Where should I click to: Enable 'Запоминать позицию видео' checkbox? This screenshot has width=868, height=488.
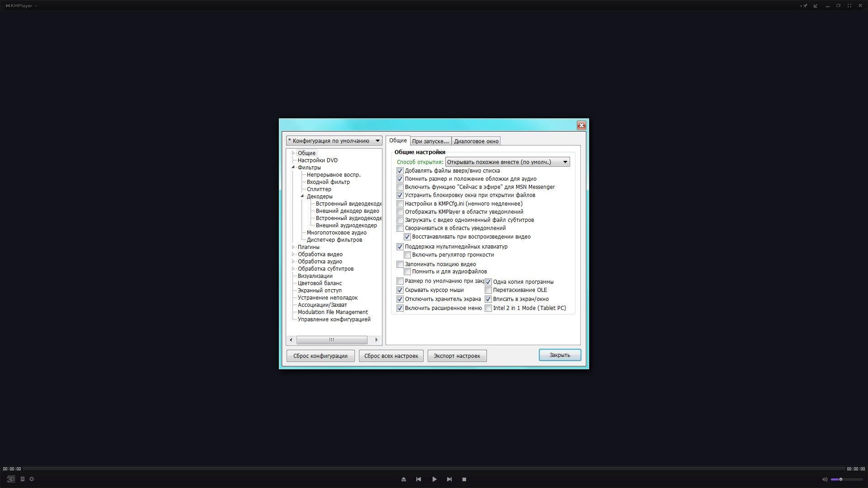coord(400,264)
